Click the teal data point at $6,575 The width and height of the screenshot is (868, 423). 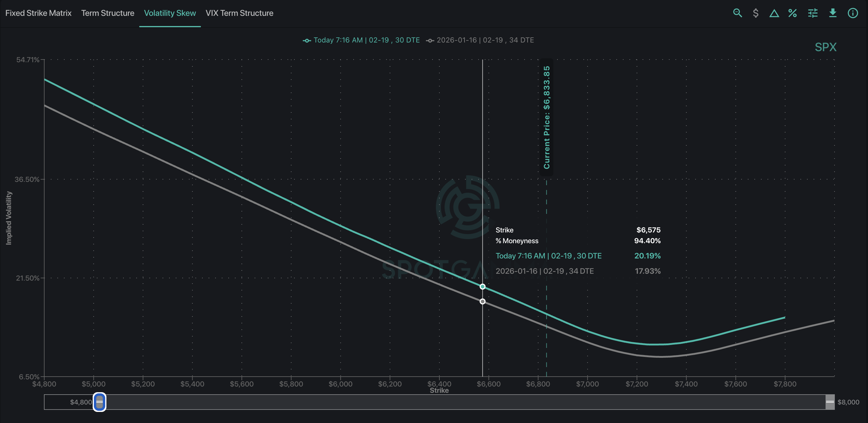(482, 286)
